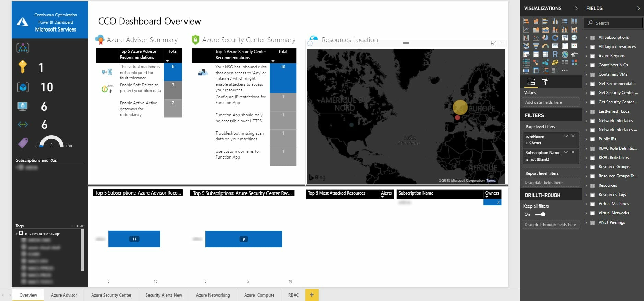
Task: Click the Tags list scrollbar
Action: coord(82,250)
